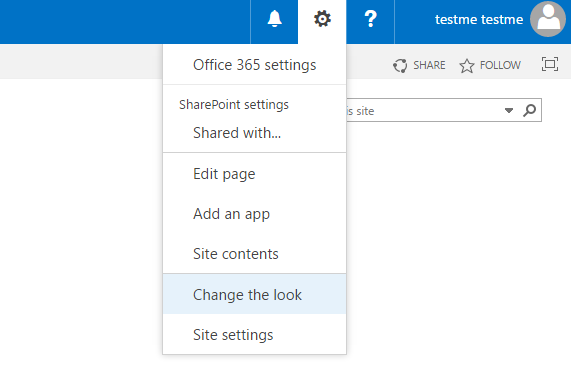Screen dimensions: 571x365
Task: Click the Follow star icon
Action: (466, 66)
